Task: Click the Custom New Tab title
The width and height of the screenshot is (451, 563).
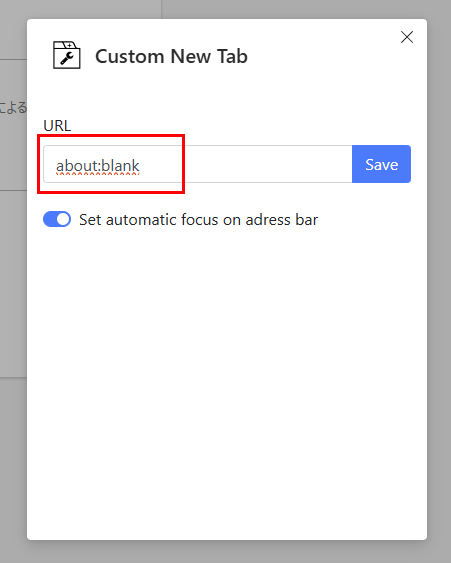Action: 171,56
